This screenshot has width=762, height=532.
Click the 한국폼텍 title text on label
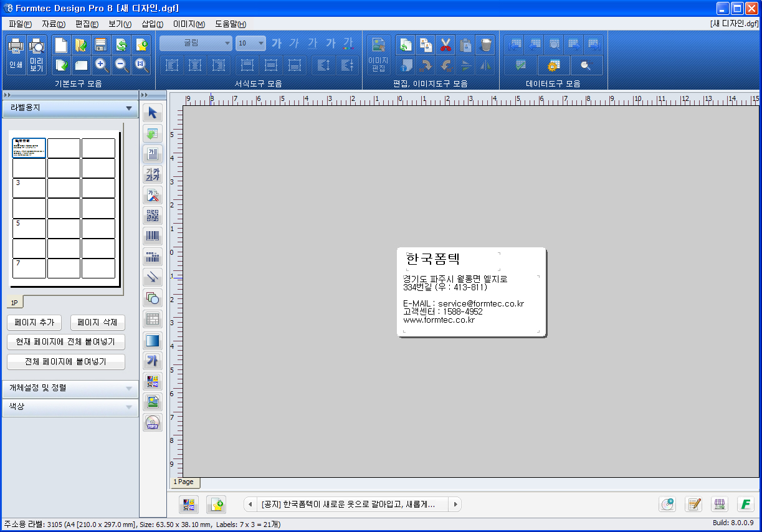[432, 260]
